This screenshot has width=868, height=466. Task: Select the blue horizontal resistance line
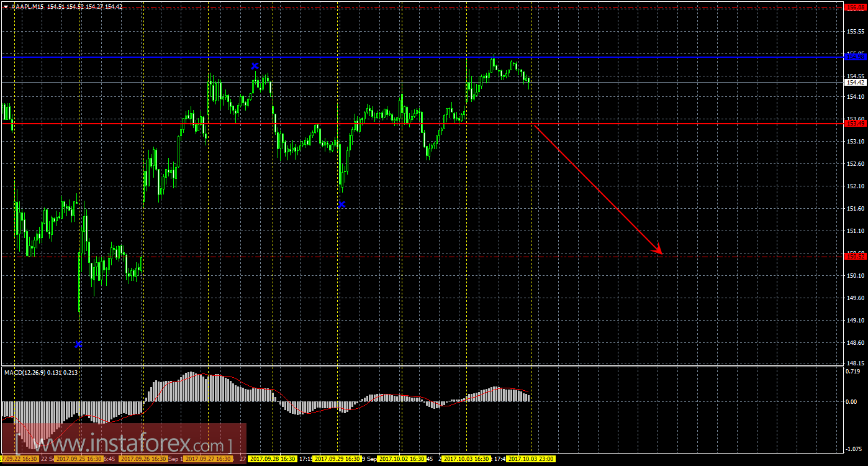422,57
